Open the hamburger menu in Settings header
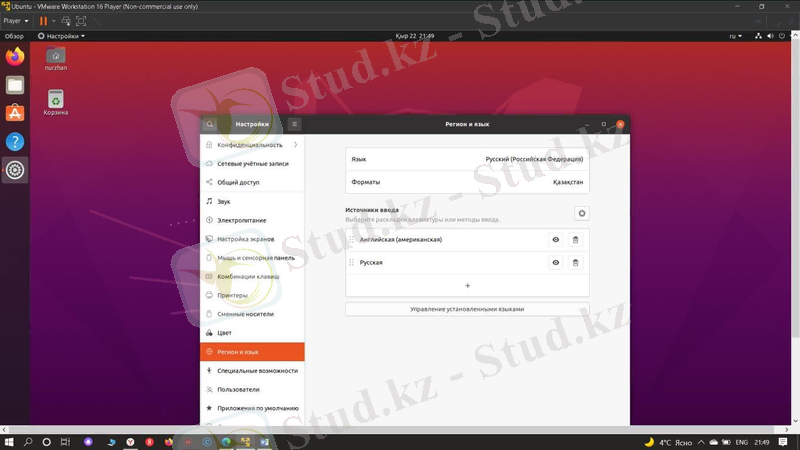This screenshot has width=800, height=450. [294, 124]
